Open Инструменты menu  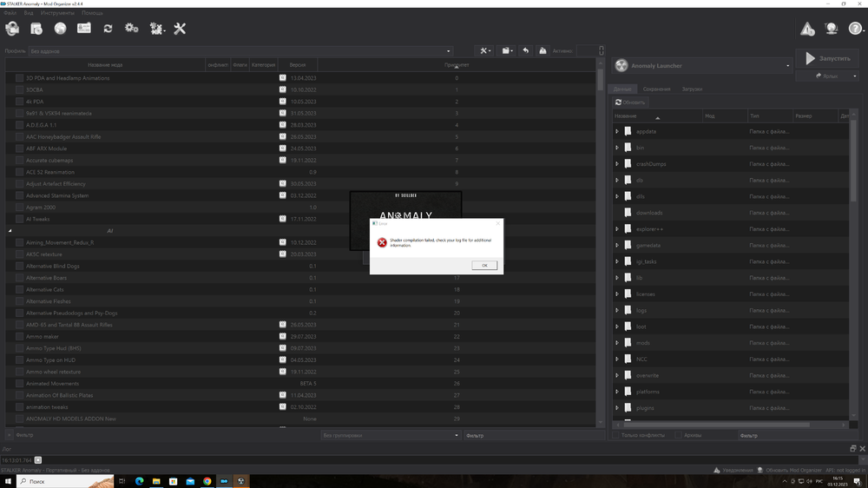pos(57,13)
